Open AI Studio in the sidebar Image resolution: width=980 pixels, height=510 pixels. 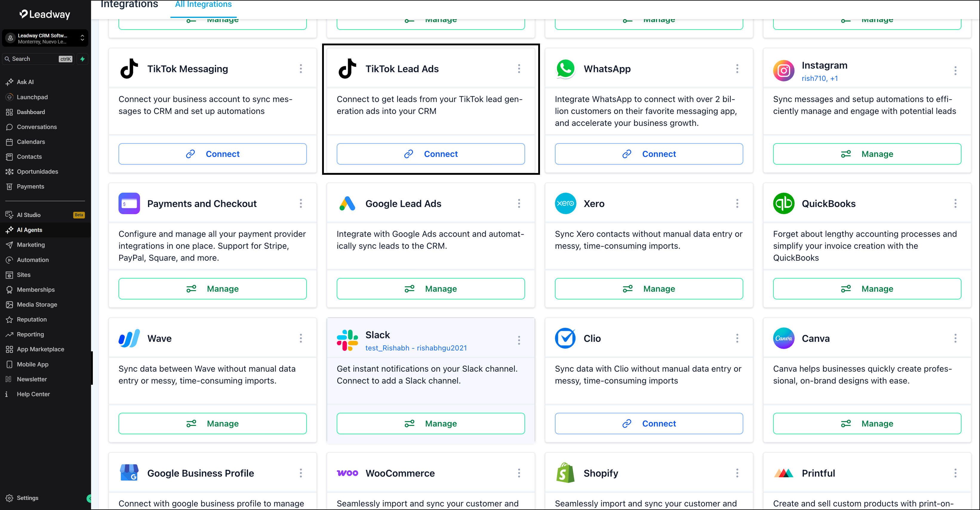[x=46, y=215]
